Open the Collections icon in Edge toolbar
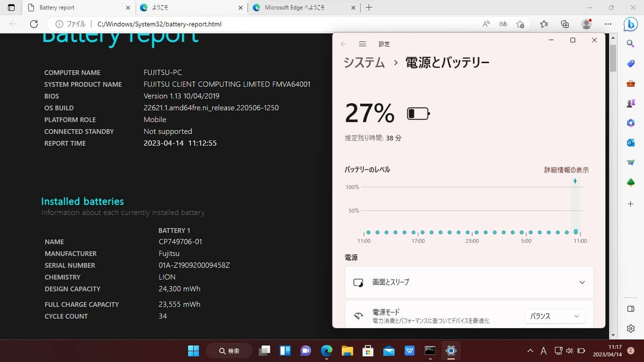The height and width of the screenshot is (362, 644). [565, 24]
